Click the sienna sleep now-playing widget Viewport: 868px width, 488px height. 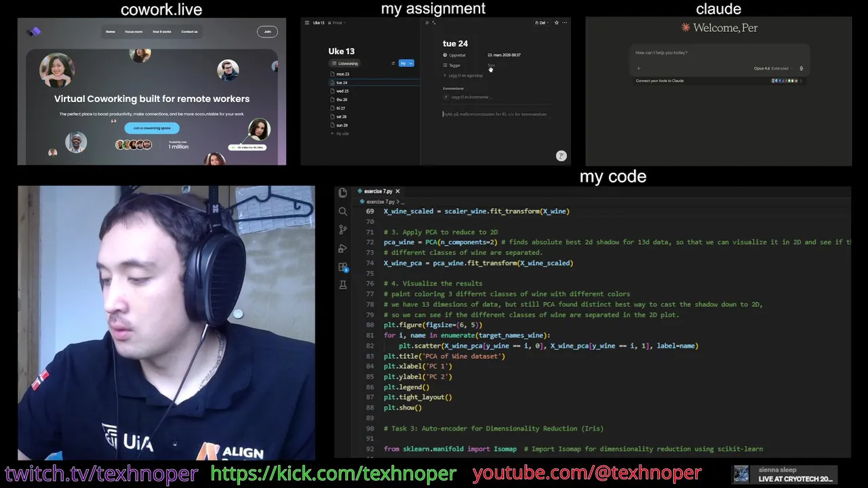785,474
